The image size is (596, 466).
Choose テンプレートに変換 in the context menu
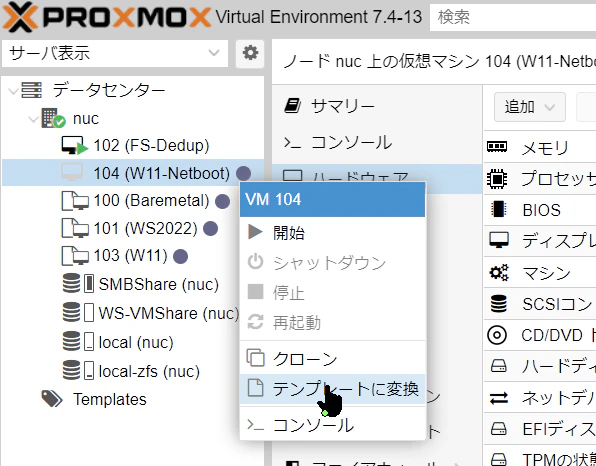(333, 389)
